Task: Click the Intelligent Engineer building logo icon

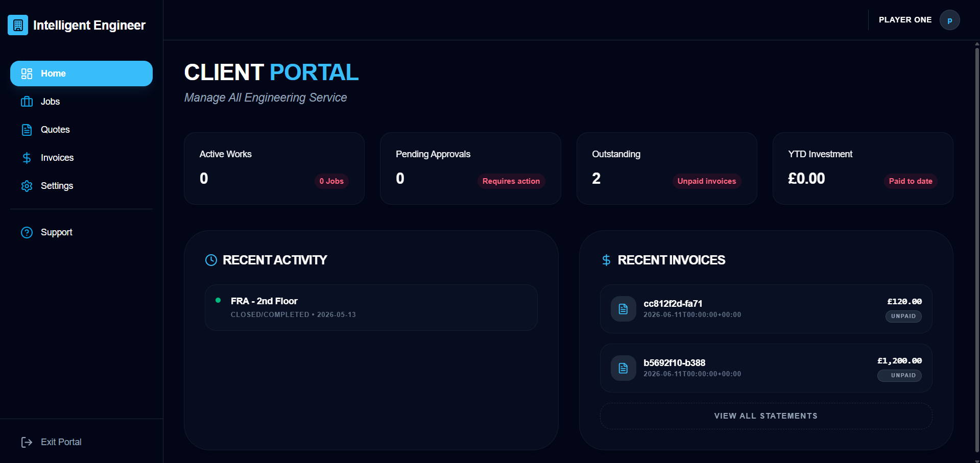Action: (x=18, y=25)
